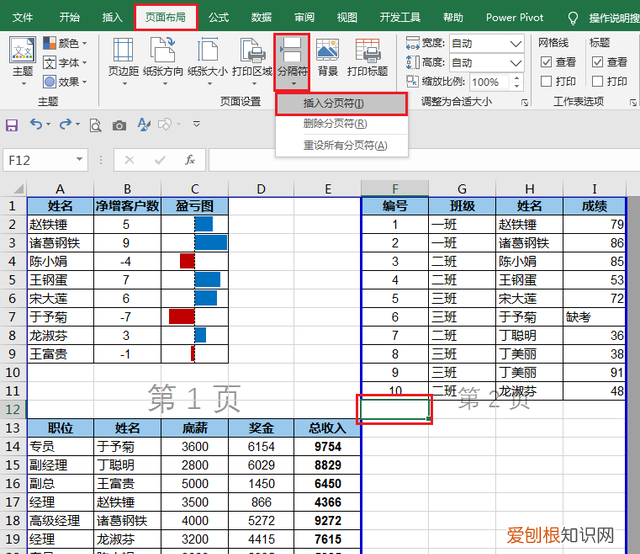
Task: Select column header A
Action: click(60, 189)
